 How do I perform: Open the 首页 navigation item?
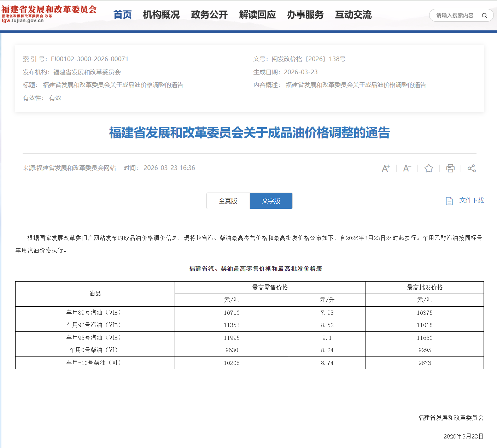click(x=122, y=15)
